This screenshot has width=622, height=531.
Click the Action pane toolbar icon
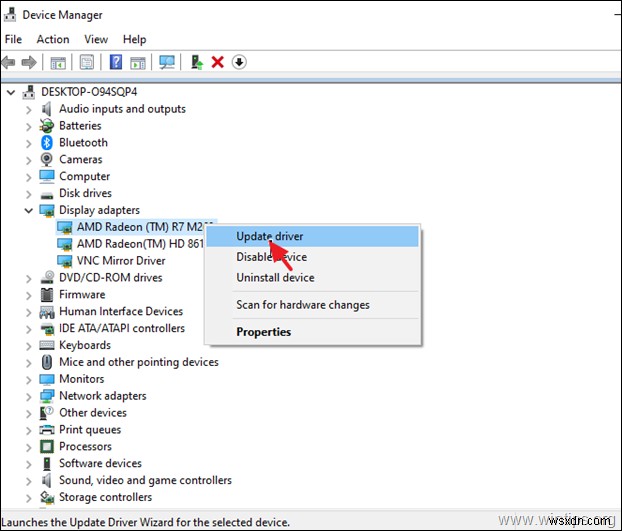(x=138, y=63)
